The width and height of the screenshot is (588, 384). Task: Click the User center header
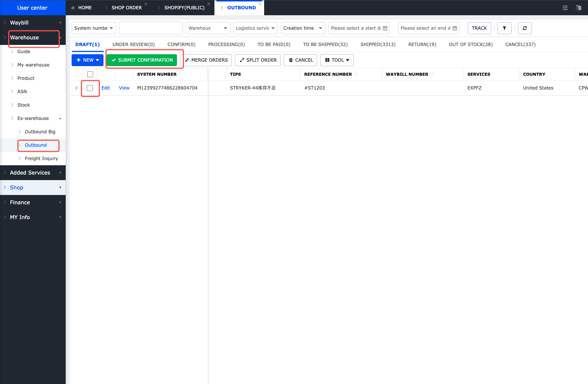tap(32, 8)
